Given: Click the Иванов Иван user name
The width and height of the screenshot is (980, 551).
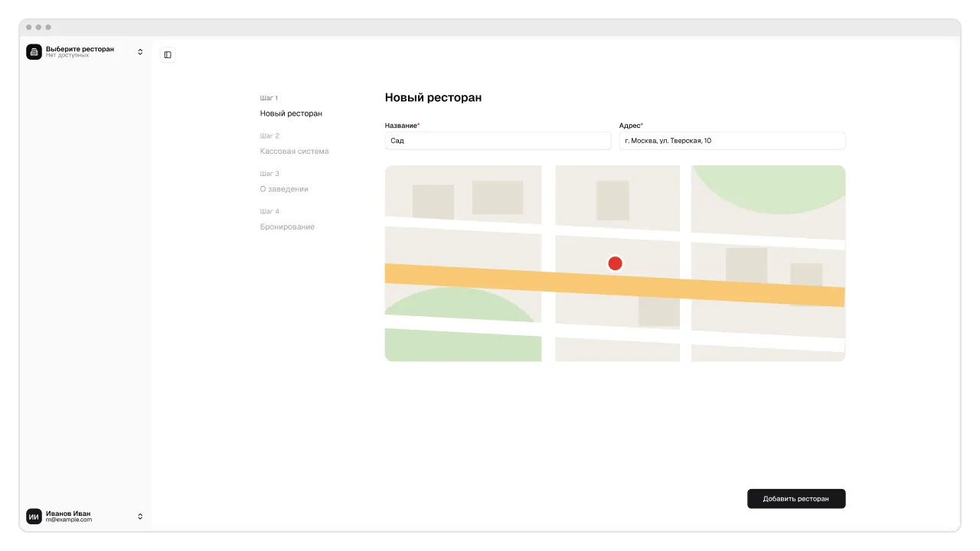Looking at the screenshot, I should [x=68, y=514].
